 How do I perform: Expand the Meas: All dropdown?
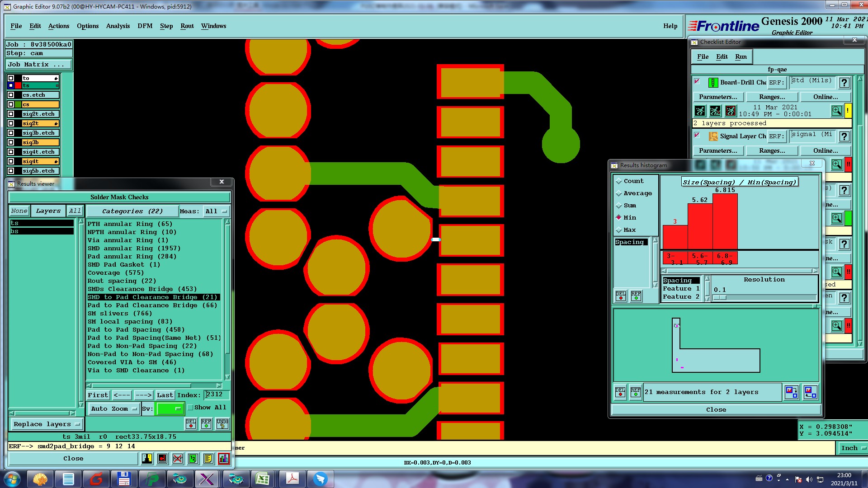pyautogui.click(x=216, y=211)
